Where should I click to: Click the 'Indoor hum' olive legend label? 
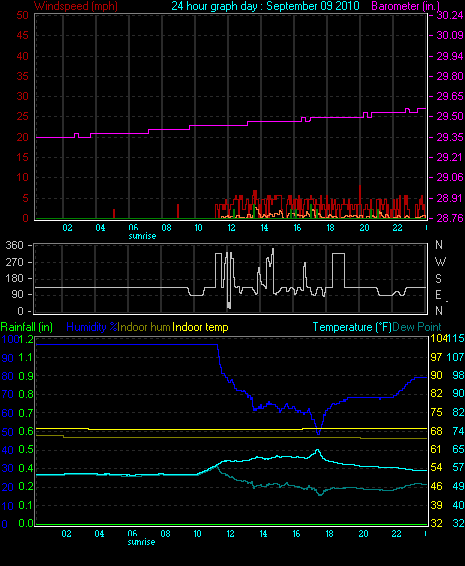pos(144,327)
